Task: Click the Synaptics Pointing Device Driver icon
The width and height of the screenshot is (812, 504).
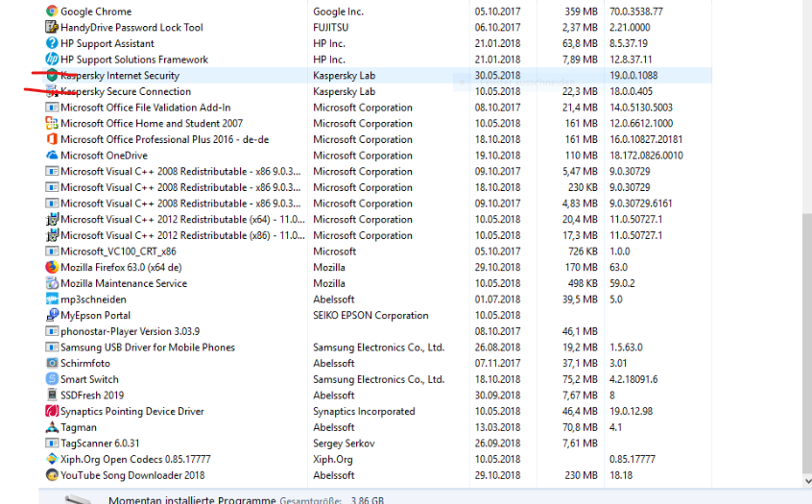Action: (x=52, y=411)
